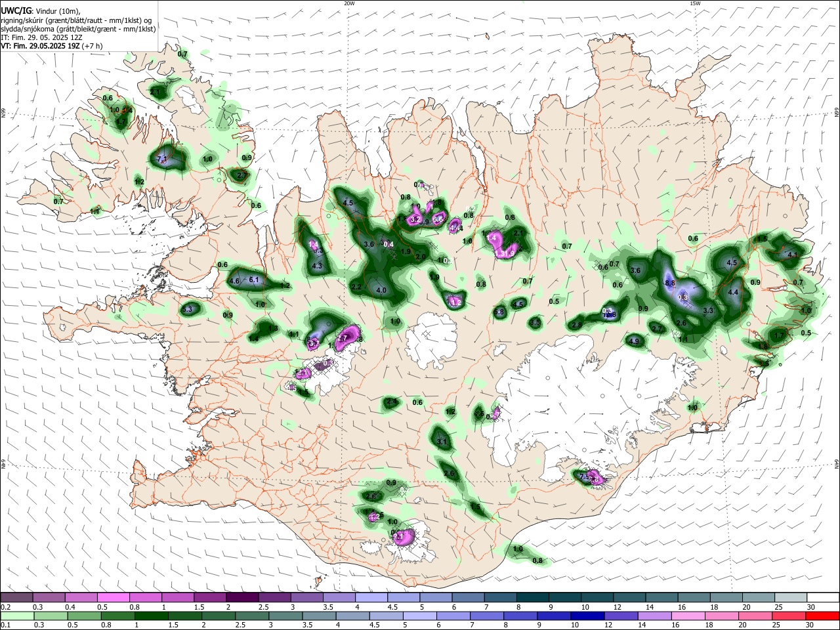The width and height of the screenshot is (840, 630).
Task: Click the 4.0 precipitation value on the map
Action: [381, 290]
